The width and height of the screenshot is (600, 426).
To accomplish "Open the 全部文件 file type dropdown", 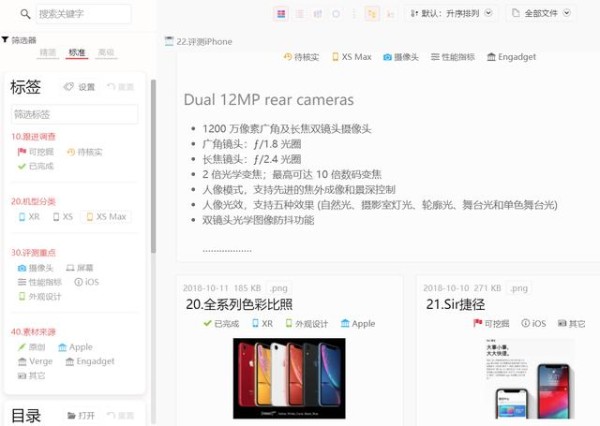I will 541,13.
